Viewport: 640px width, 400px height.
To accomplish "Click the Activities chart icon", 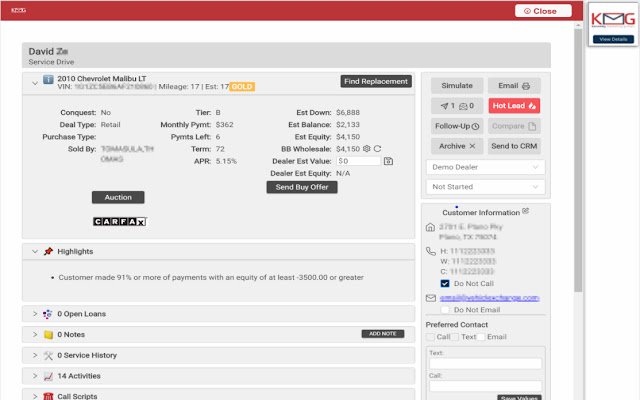I will click(48, 376).
